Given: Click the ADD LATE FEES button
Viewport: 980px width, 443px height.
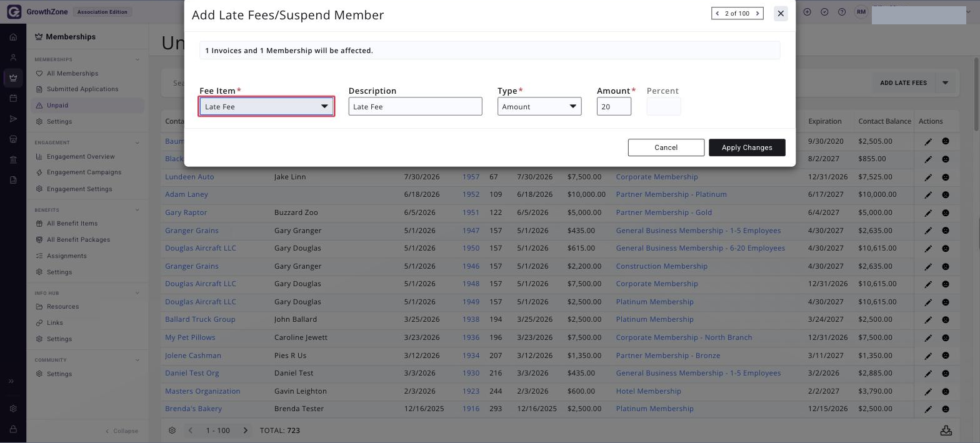Looking at the screenshot, I should (903, 82).
